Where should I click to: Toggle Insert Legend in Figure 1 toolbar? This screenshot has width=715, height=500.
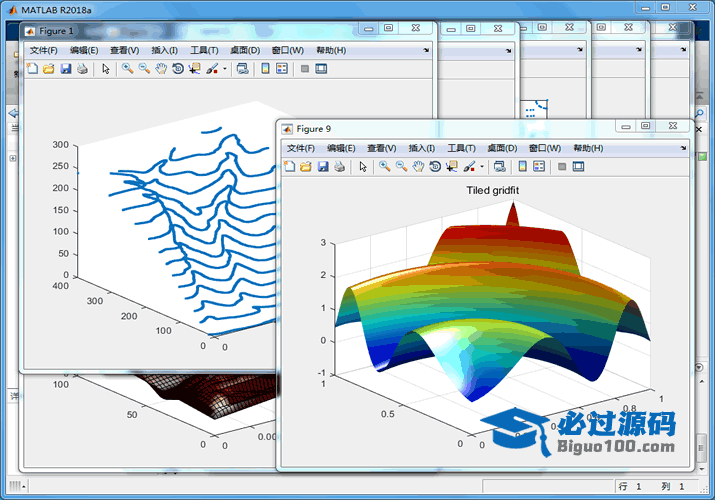[282, 69]
